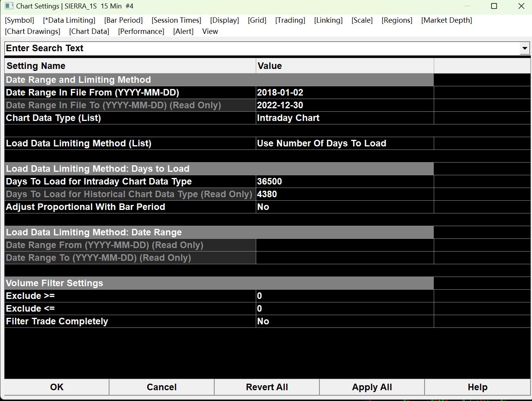Toggle Adjust Proportional With Bar Period value
The image size is (532, 401).
345,207
